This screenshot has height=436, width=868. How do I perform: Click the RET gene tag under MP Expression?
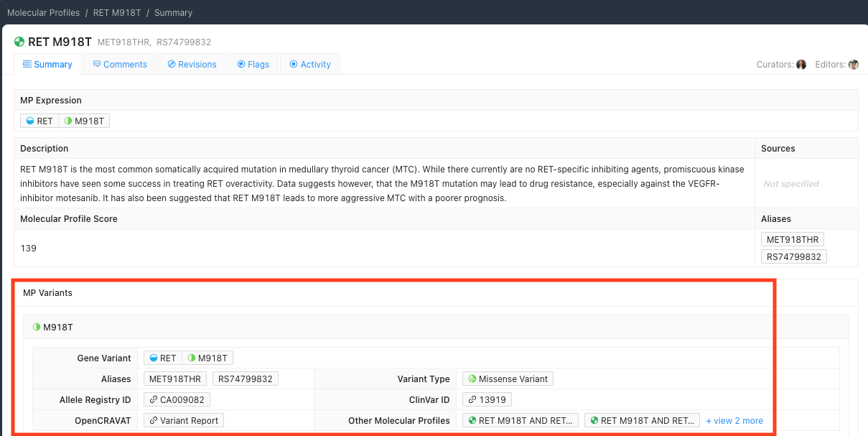click(x=39, y=121)
